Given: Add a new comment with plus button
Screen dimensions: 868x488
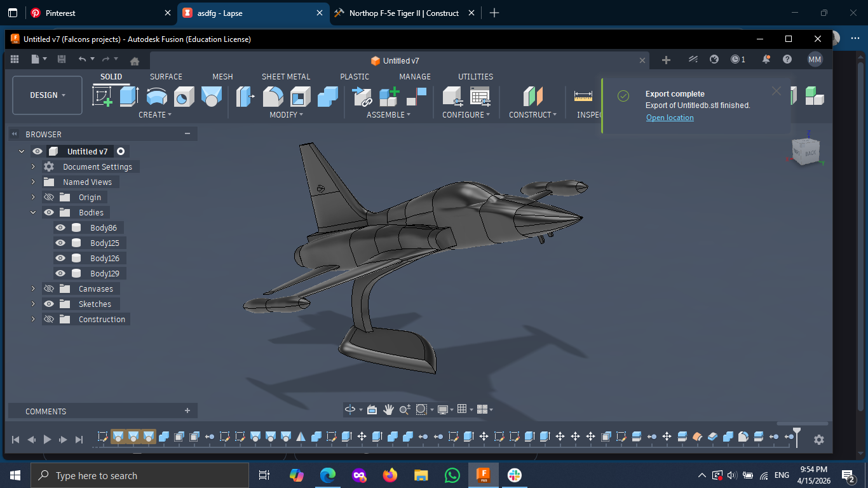Looking at the screenshot, I should (187, 411).
